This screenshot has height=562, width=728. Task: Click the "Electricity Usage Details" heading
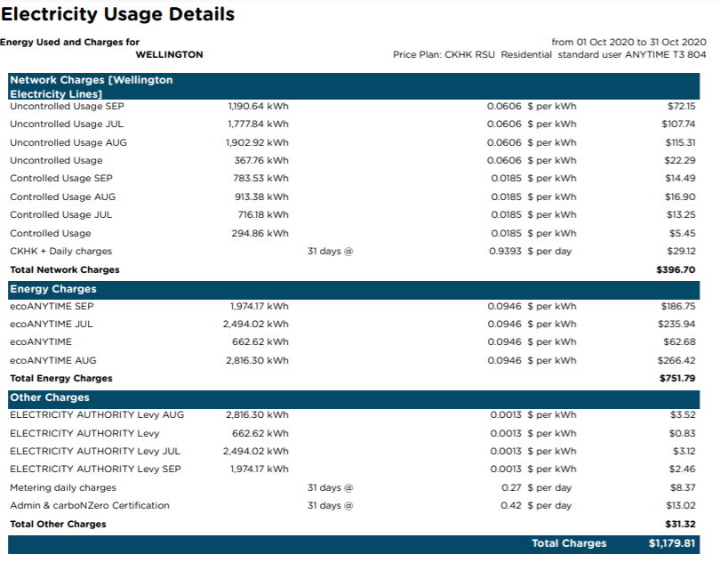click(x=118, y=14)
